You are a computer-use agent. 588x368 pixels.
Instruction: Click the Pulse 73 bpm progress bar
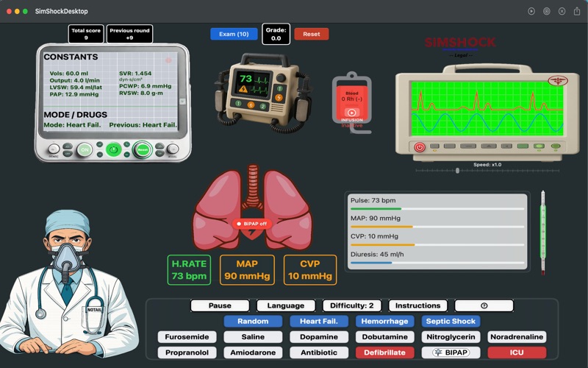pos(437,209)
